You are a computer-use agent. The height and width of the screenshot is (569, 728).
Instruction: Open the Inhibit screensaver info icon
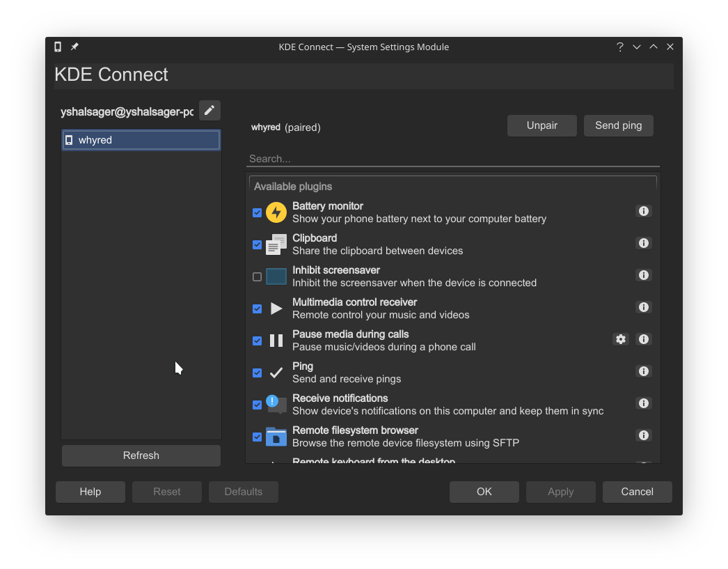(x=644, y=275)
